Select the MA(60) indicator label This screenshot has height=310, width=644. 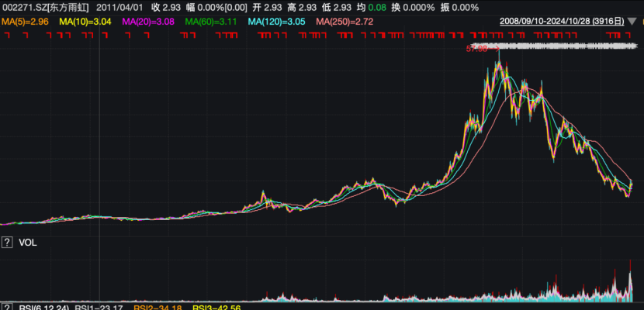211,21
